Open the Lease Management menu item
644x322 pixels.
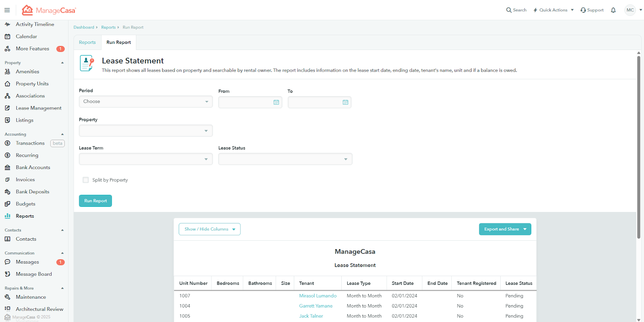click(39, 108)
